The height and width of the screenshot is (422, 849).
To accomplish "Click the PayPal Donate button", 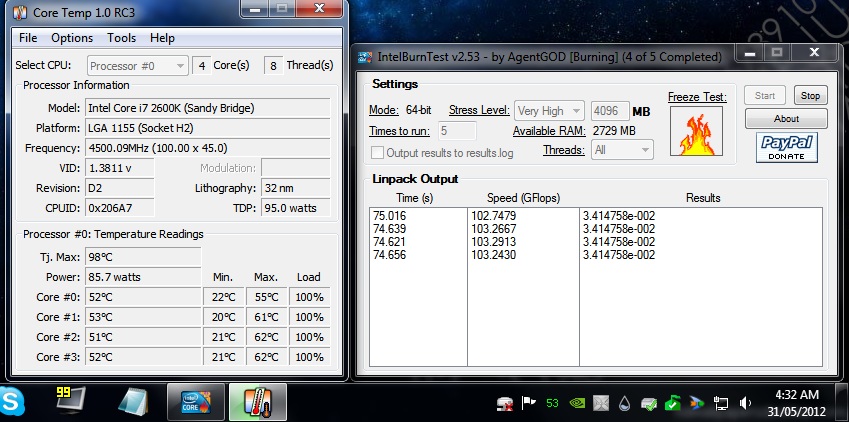I will click(787, 147).
